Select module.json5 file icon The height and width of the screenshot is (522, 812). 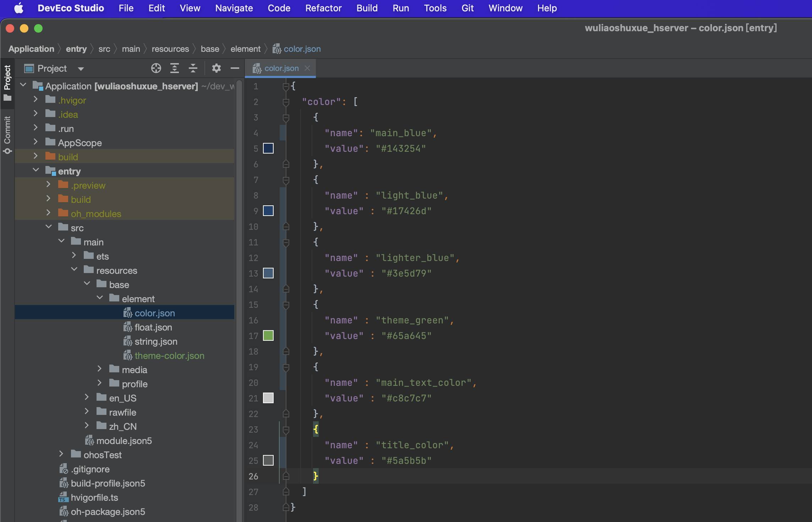(89, 440)
